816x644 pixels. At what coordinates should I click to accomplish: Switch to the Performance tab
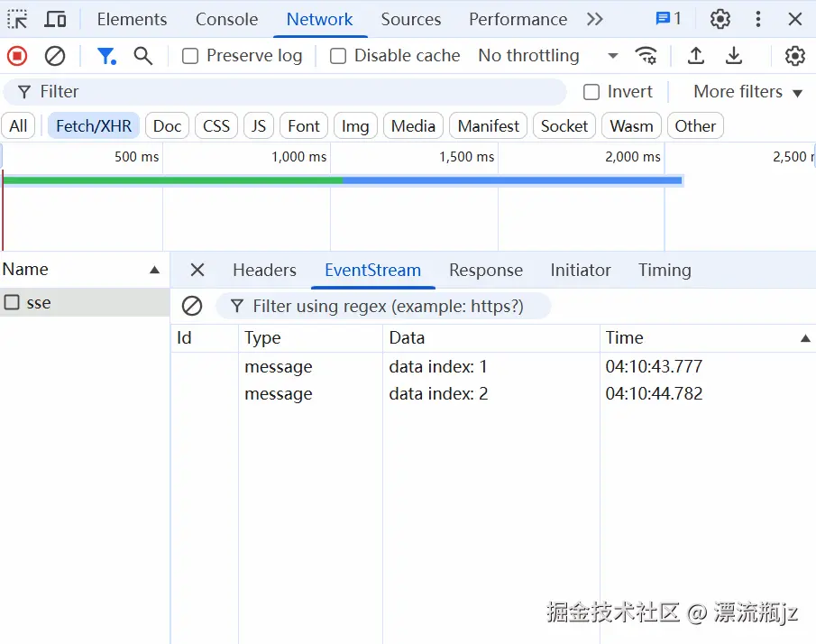518,19
